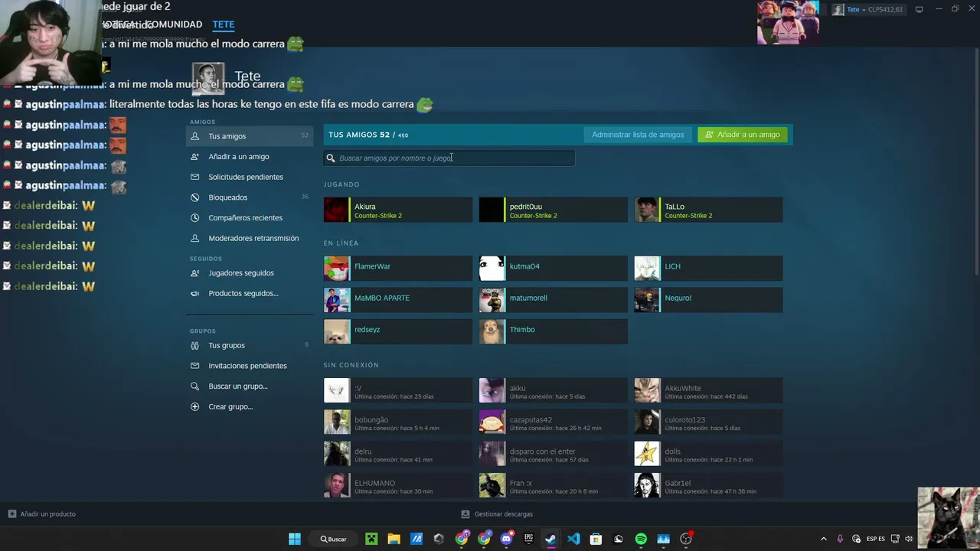The image size is (980, 551).
Task: Open Discord from the taskbar
Action: point(506,539)
